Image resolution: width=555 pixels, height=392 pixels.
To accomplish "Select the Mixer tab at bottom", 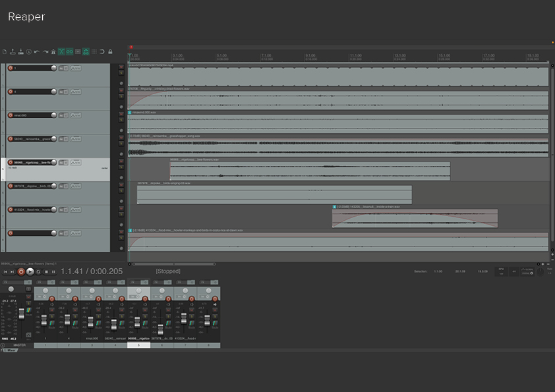I will pyautogui.click(x=11, y=350).
